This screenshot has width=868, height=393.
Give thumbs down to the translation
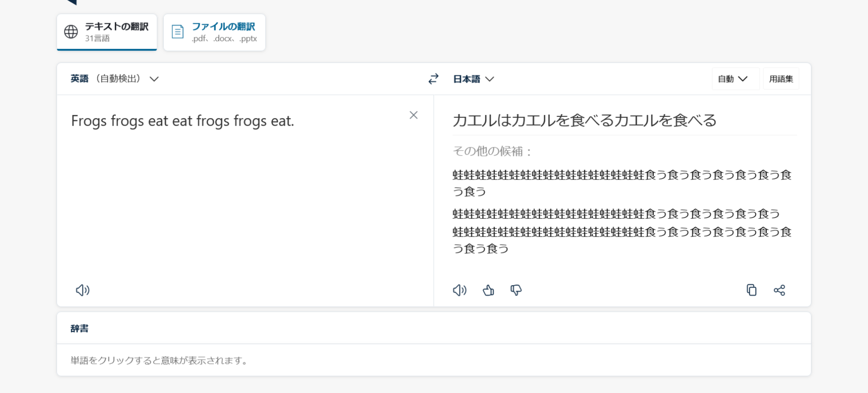(516, 290)
